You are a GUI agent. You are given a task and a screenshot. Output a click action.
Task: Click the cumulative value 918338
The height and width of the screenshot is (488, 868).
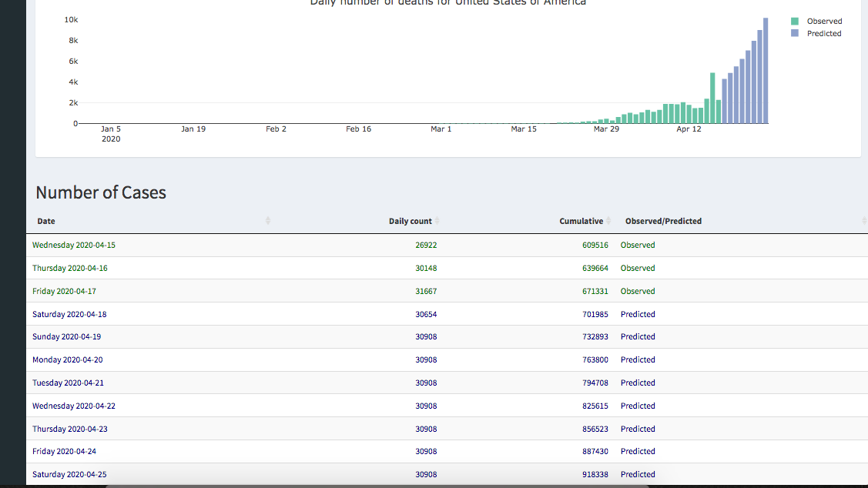pos(595,474)
